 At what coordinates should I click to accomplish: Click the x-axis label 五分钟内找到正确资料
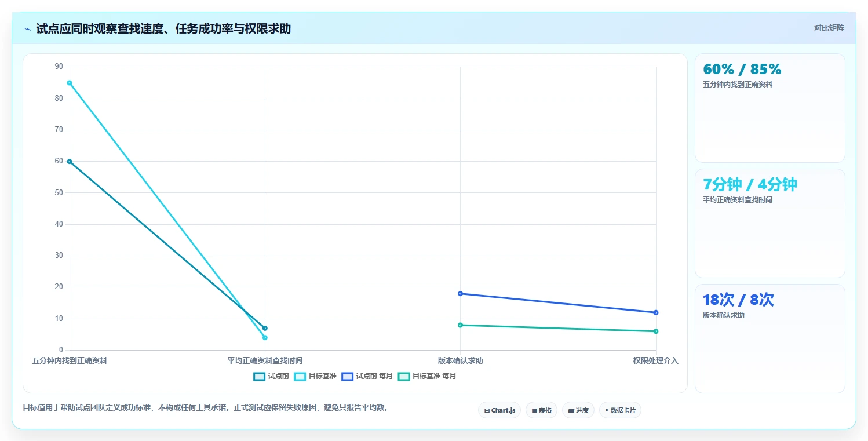point(70,360)
